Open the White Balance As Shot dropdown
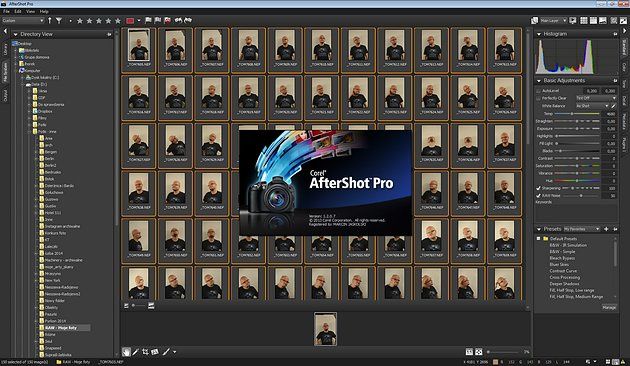Image resolution: width=630 pixels, height=366 pixels. [x=592, y=106]
